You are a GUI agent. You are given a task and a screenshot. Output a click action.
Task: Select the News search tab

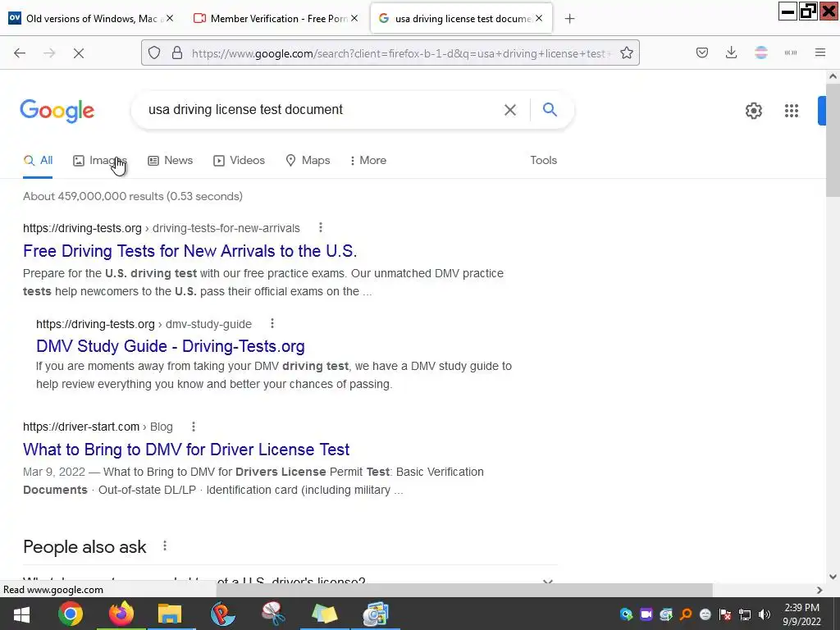coord(171,160)
